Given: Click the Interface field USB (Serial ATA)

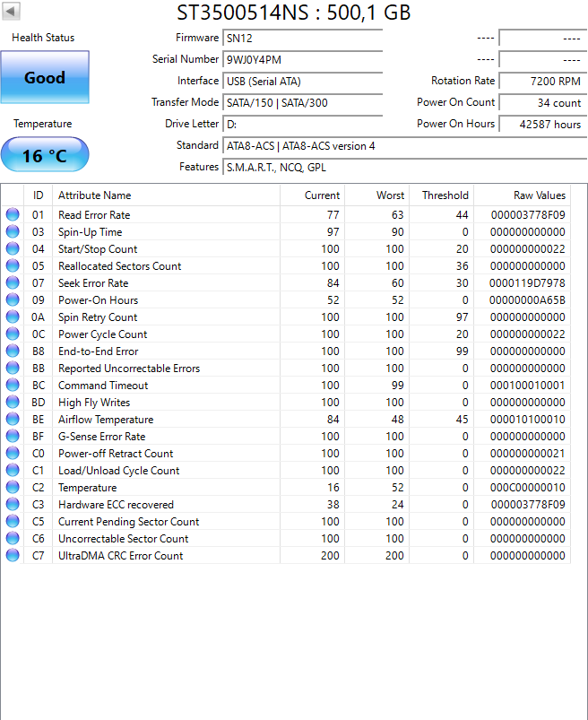Looking at the screenshot, I should pos(302,82).
